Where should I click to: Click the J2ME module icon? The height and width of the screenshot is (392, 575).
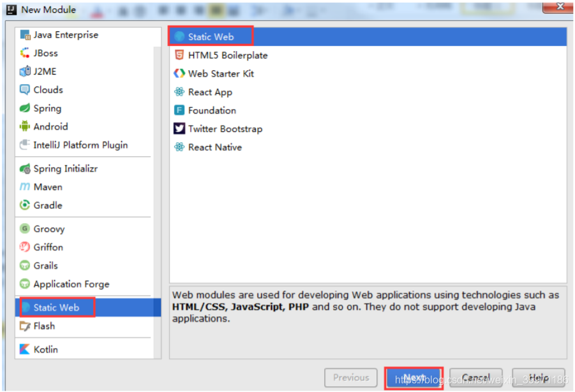tap(25, 71)
